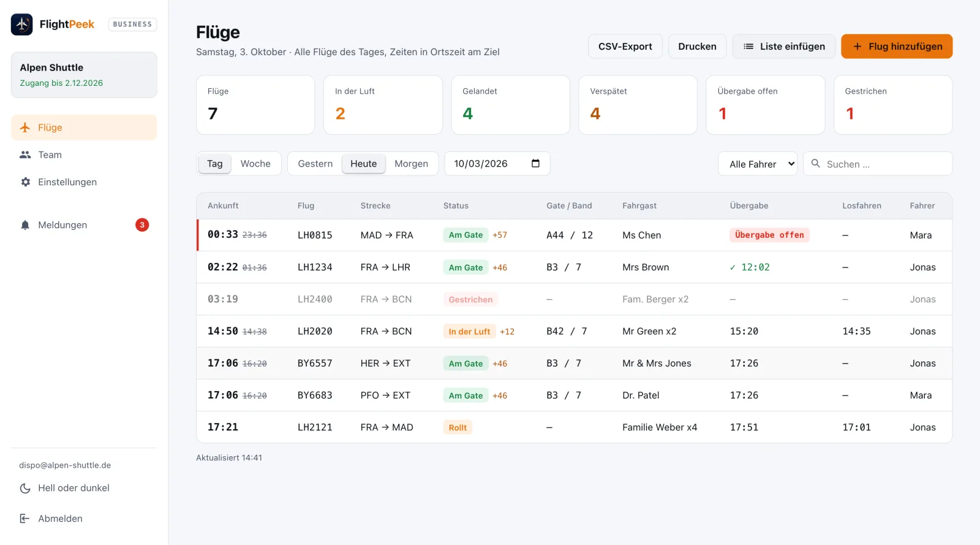Click flight number LH1234
This screenshot has width=980, height=545.
pyautogui.click(x=315, y=267)
